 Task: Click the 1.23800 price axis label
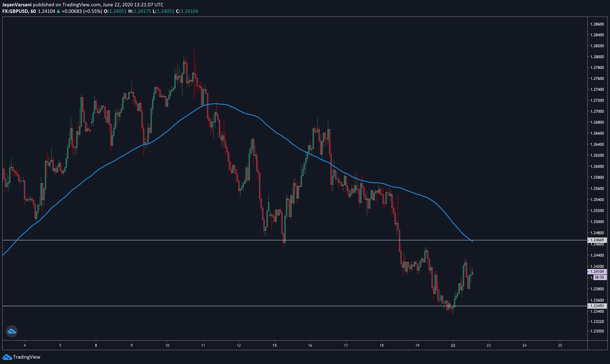(597, 289)
